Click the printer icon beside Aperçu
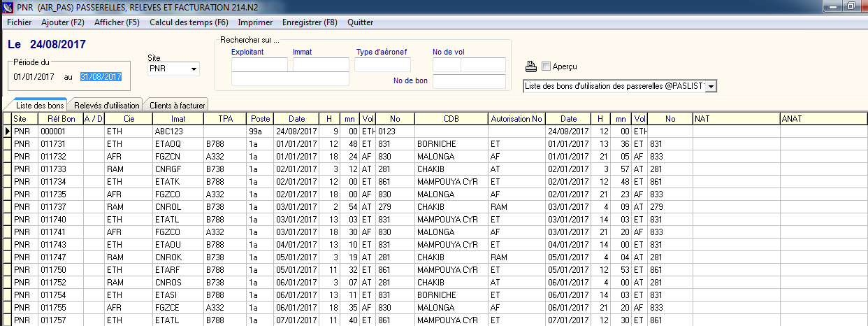The image size is (868, 326). coord(531,66)
